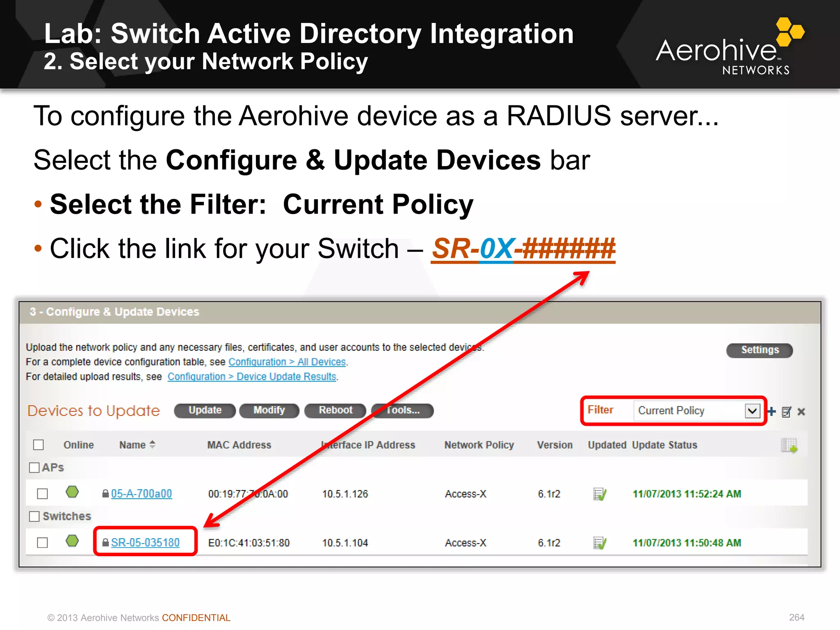
Task: Click the sort arrows on the Name column
Action: [x=153, y=444]
